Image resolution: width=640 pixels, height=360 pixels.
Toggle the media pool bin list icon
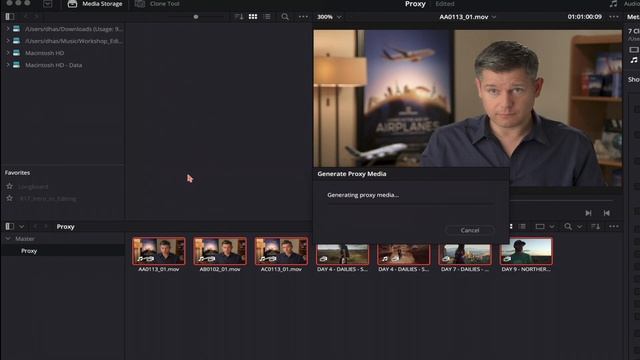click(10, 227)
